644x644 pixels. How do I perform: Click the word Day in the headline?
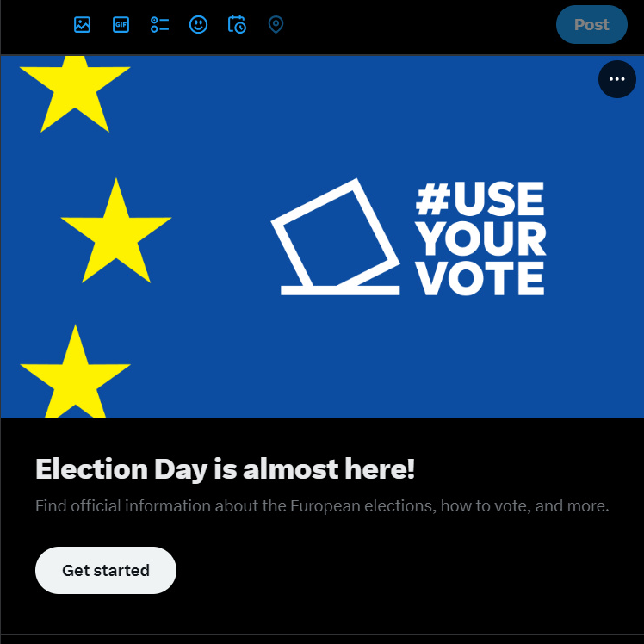click(181, 469)
